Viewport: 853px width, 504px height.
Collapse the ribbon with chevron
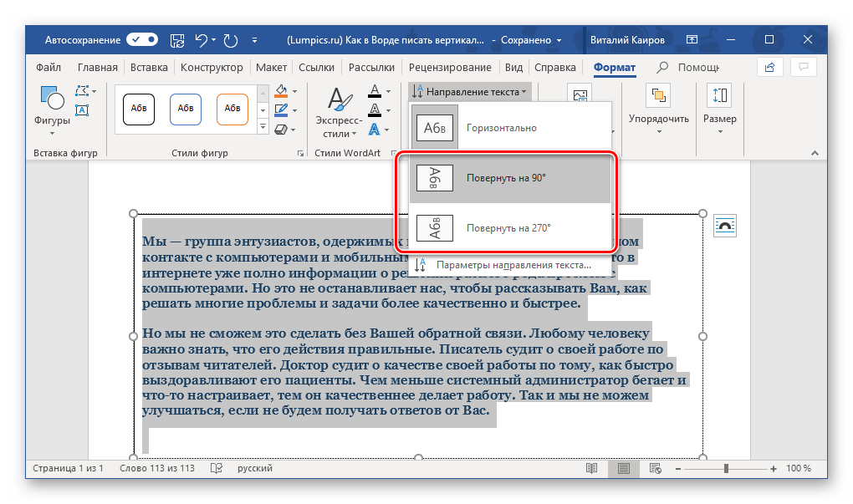pos(815,153)
